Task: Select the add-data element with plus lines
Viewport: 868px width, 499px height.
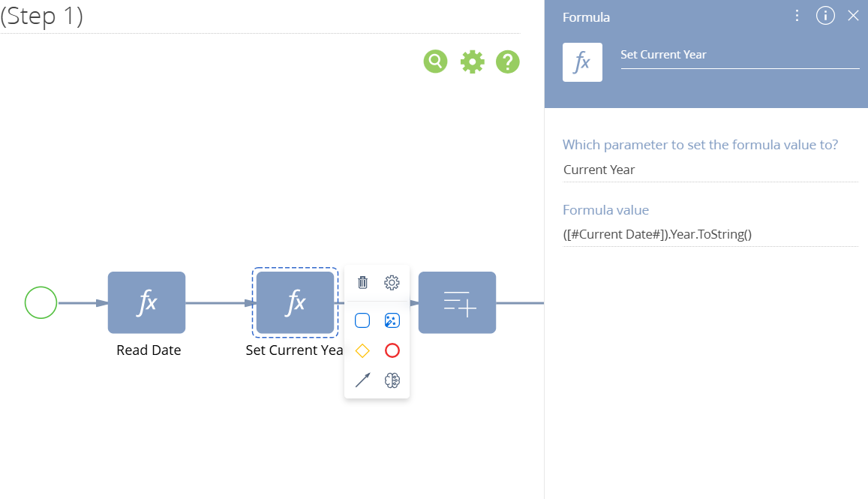Action: coord(457,302)
